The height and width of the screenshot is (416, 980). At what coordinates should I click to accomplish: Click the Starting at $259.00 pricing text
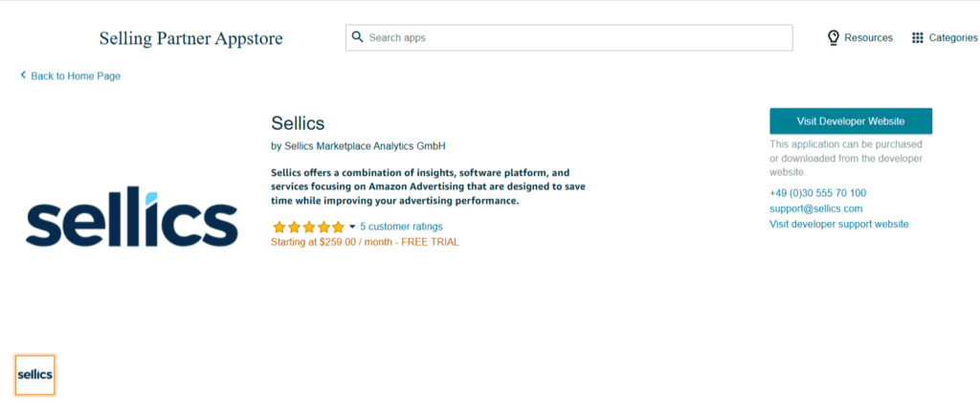[365, 242]
